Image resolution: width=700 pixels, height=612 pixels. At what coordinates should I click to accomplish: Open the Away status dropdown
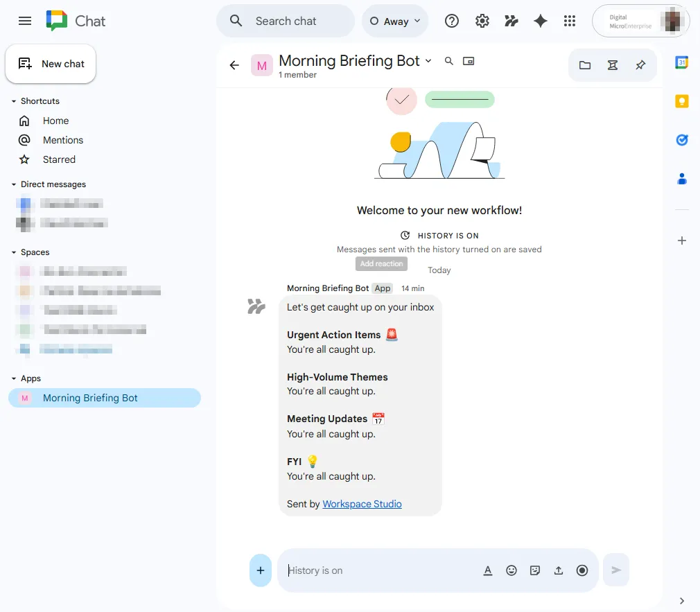(x=395, y=21)
